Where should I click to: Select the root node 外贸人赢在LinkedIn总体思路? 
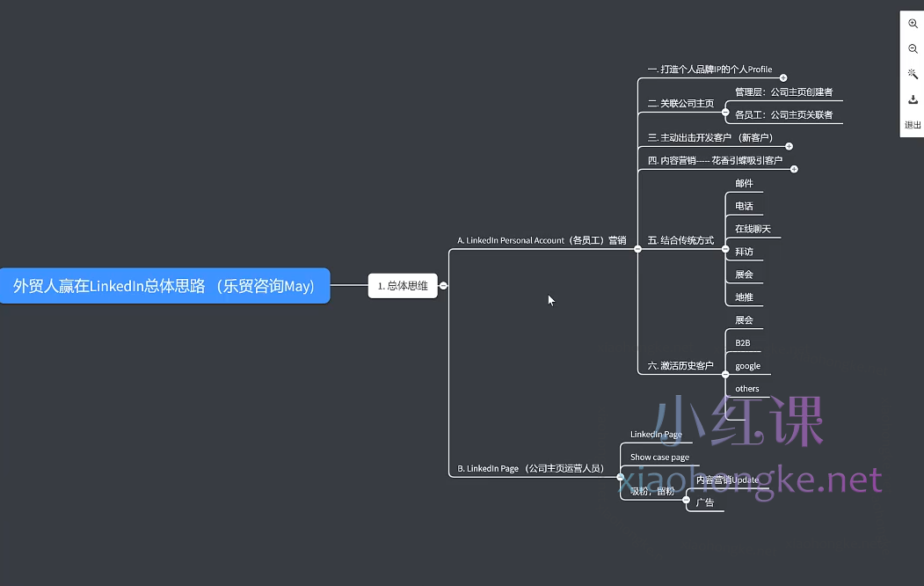click(165, 285)
